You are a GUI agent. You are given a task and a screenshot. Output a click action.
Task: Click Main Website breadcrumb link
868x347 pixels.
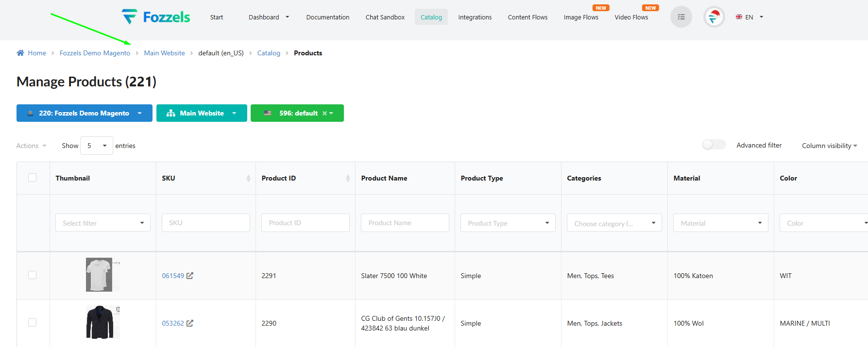(164, 53)
